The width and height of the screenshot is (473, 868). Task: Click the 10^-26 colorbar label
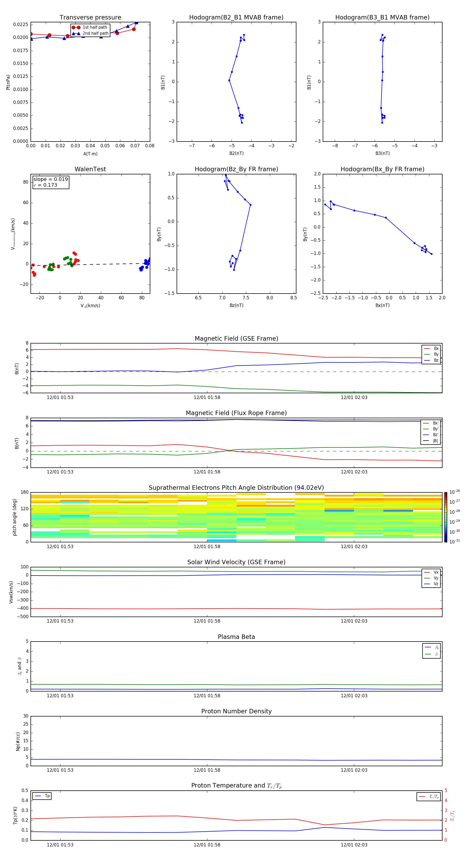(455, 492)
